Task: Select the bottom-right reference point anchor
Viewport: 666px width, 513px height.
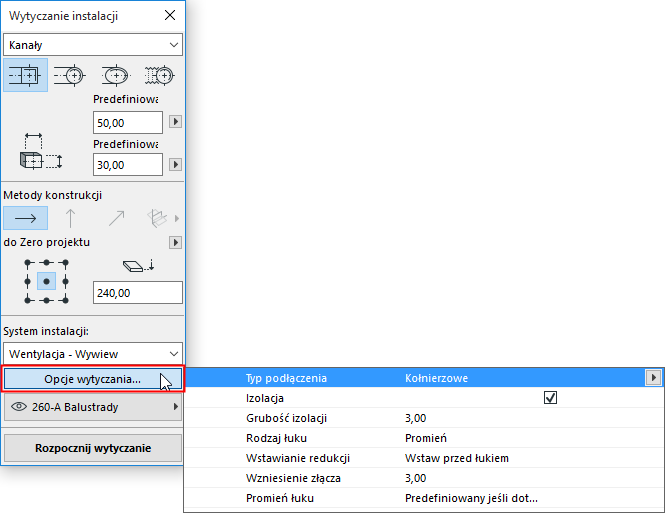Action: 65,300
